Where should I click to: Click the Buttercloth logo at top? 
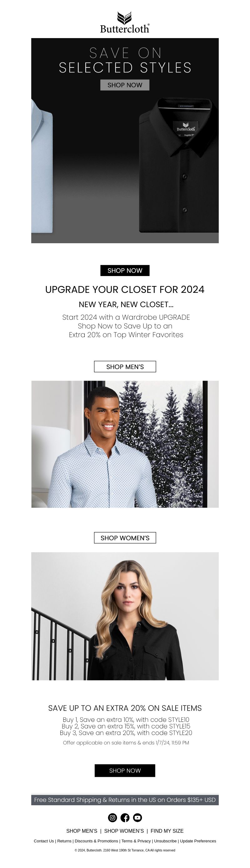point(125,22)
